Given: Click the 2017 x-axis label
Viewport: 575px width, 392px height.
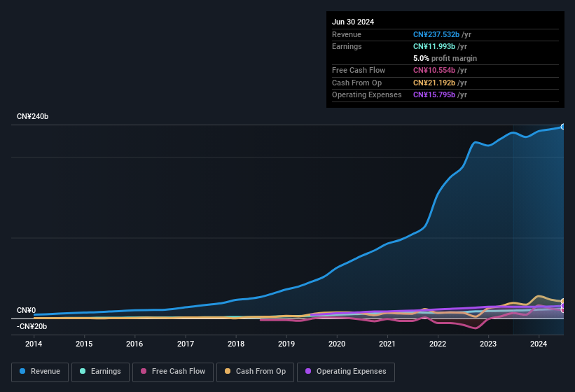Looking at the screenshot, I should (186, 344).
